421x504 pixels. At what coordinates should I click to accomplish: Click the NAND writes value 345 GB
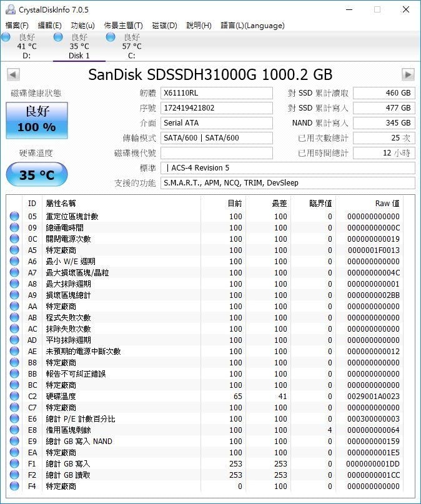click(x=384, y=123)
